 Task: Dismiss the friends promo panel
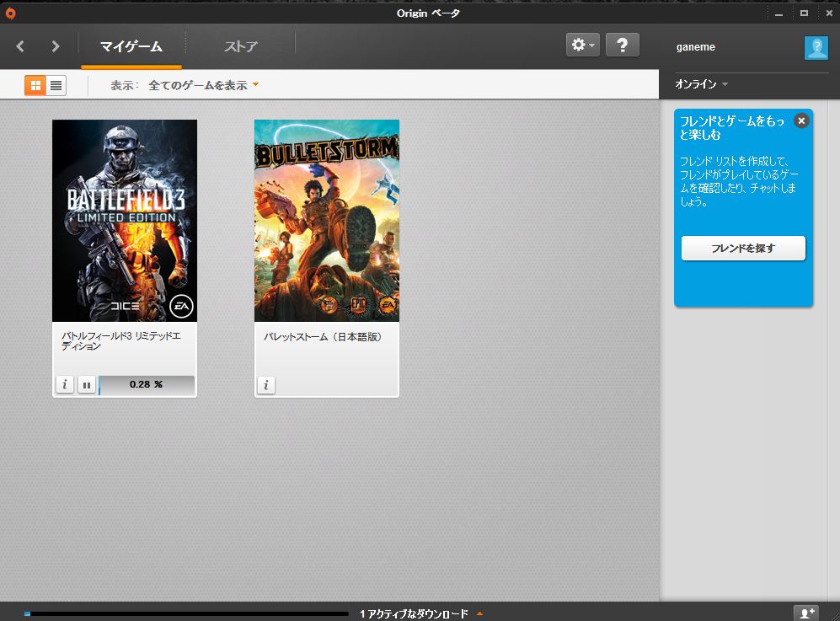(x=801, y=120)
